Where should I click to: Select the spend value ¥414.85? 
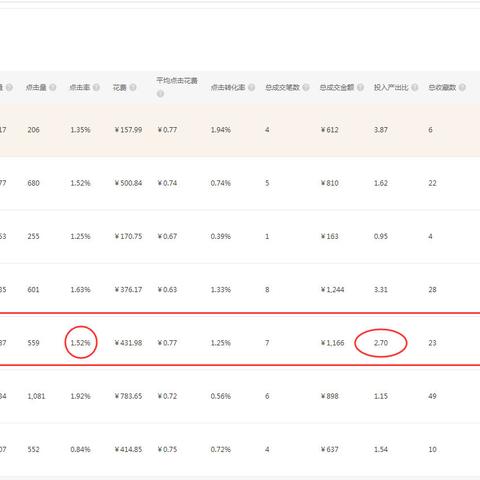click(x=128, y=450)
